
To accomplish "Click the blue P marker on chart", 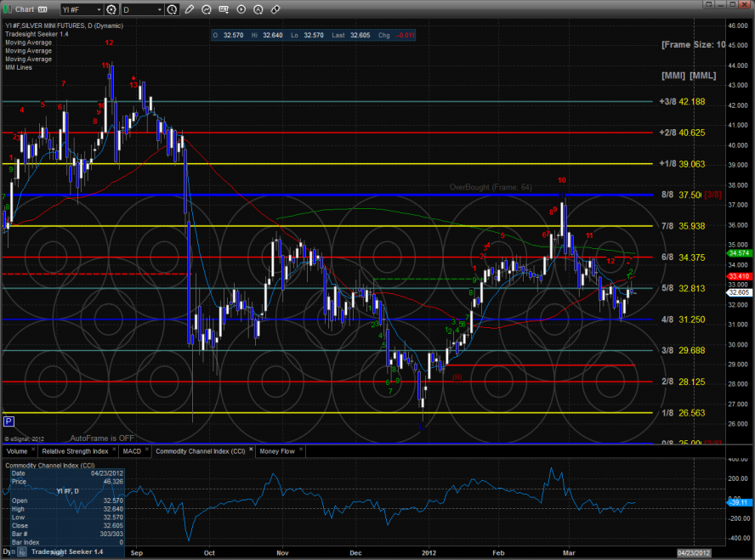I will (9, 421).
